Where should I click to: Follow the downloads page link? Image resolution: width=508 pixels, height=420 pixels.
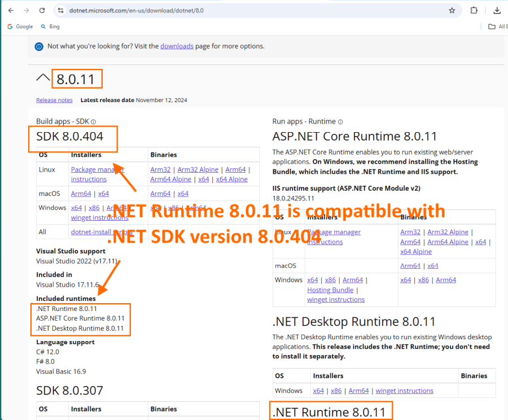[x=177, y=46]
